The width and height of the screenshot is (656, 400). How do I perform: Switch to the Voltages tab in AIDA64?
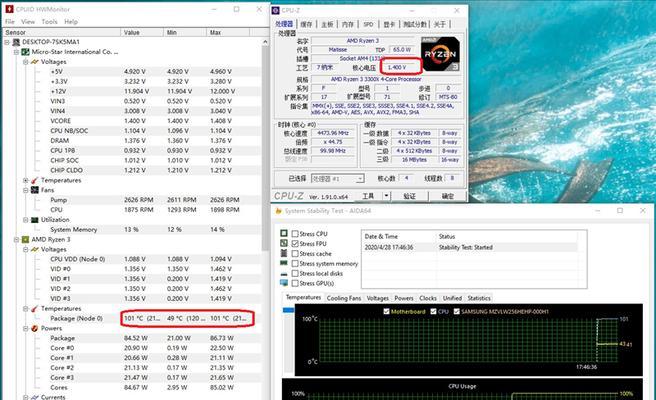tap(377, 298)
